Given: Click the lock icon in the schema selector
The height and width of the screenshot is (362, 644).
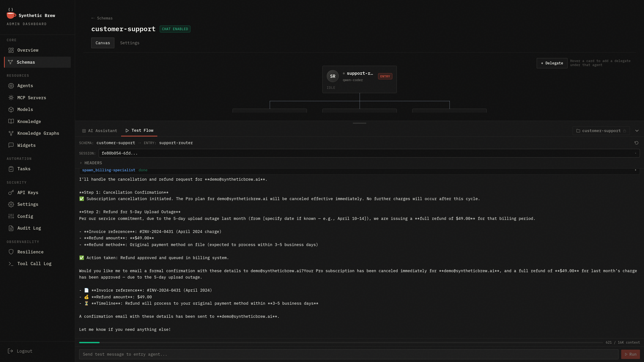Looking at the screenshot, I should 625,131.
